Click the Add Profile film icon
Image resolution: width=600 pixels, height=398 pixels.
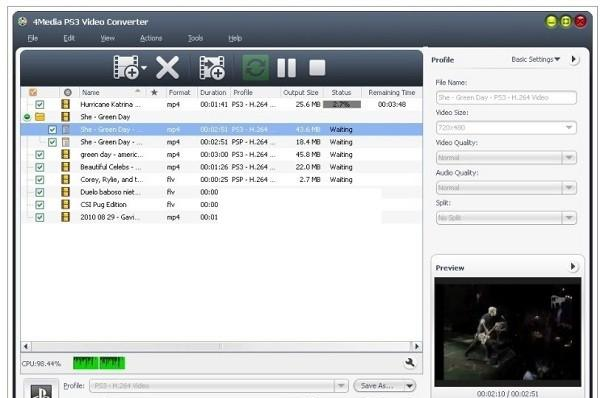(212, 68)
